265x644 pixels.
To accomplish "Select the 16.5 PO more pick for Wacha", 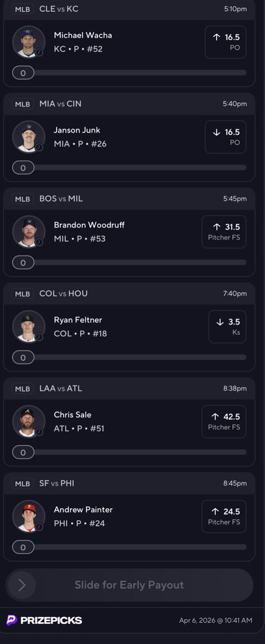I will [x=226, y=42].
